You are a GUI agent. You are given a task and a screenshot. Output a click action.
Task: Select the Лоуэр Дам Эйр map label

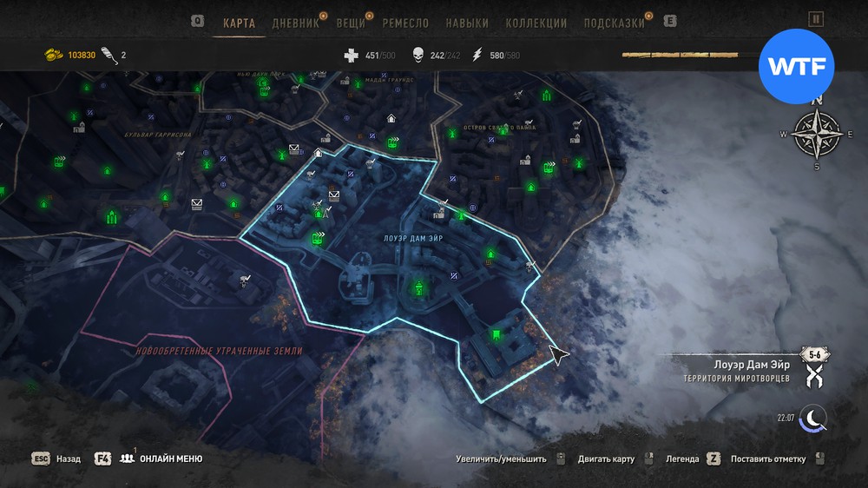[413, 238]
